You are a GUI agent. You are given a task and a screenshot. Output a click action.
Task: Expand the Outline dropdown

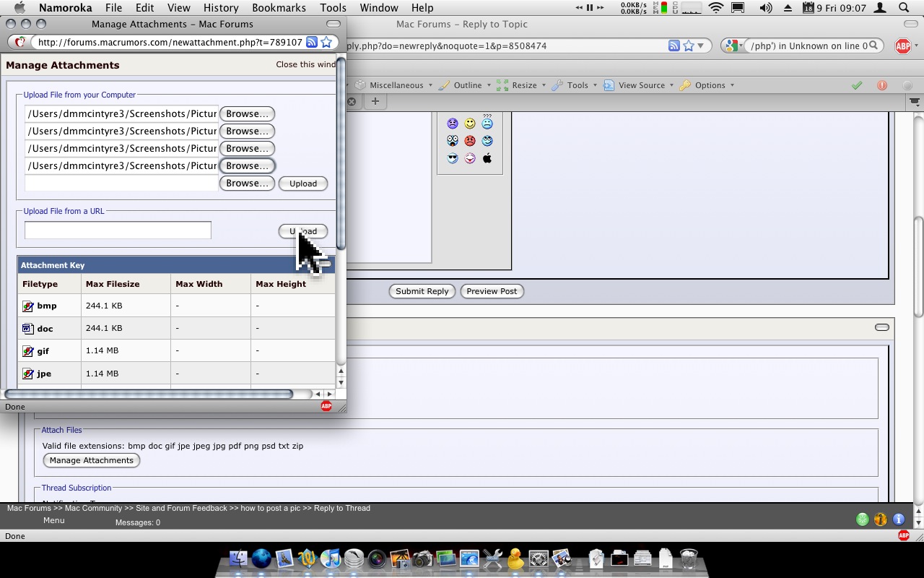pos(464,85)
